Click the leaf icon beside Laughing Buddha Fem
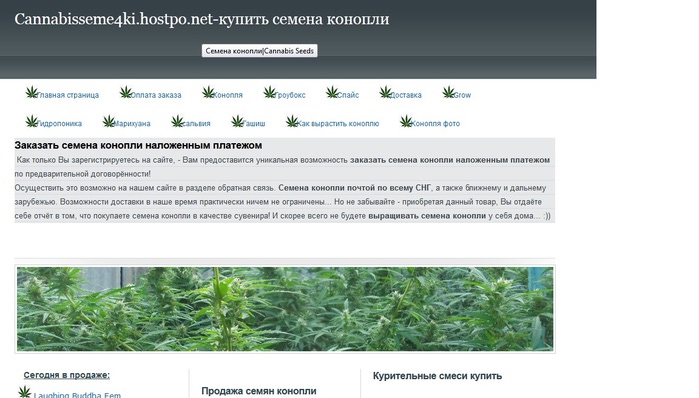Image resolution: width=699 pixels, height=398 pixels. [x=25, y=392]
